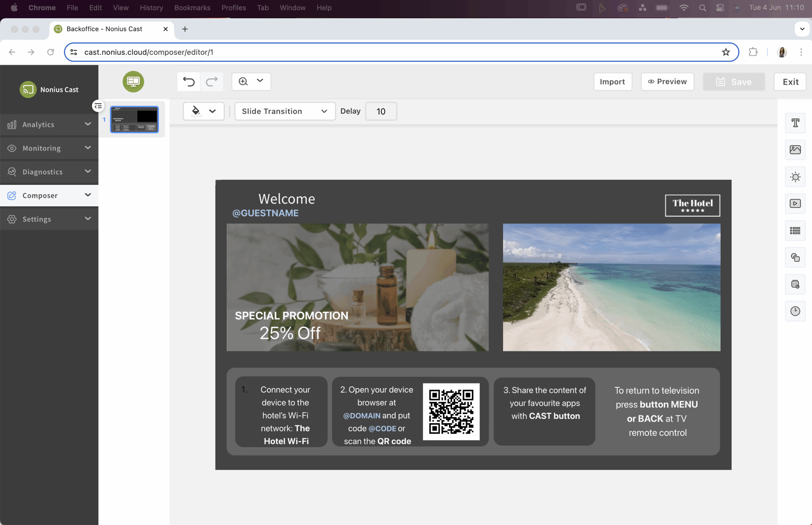Add the weather sun widget
Screen dimensions: 812x525
(795, 177)
